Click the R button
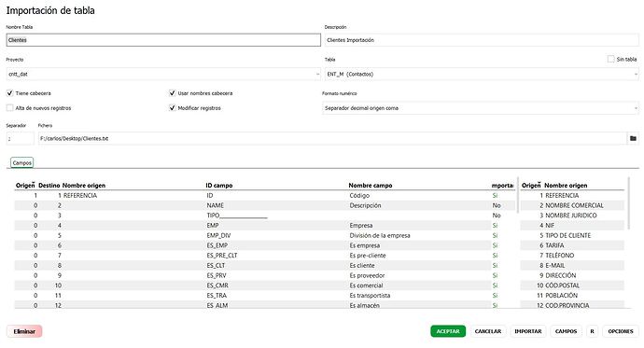Viewport: 644px width, 348px height. pos(593,331)
